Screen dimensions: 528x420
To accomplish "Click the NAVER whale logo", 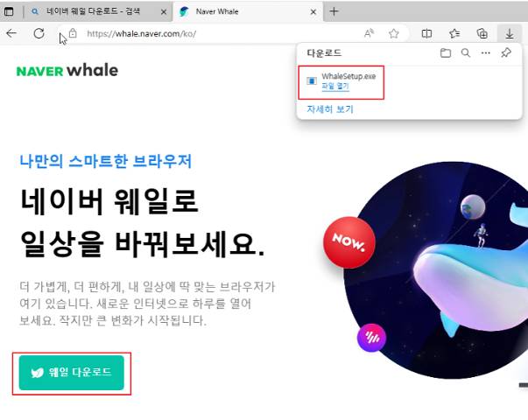I will 67,71.
